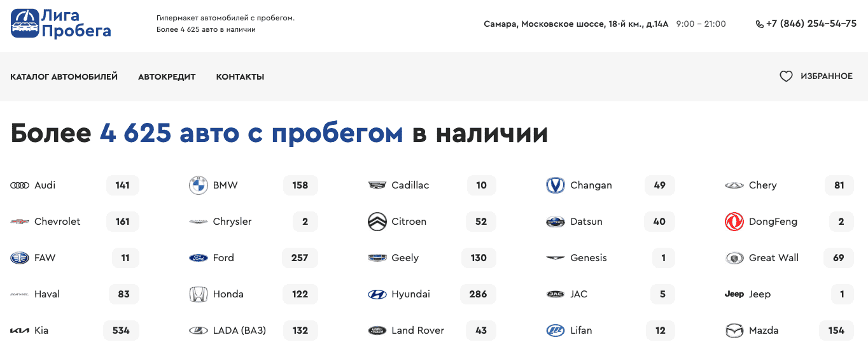The width and height of the screenshot is (868, 356).
Task: Click the Chevrolet logo icon
Action: 20,222
